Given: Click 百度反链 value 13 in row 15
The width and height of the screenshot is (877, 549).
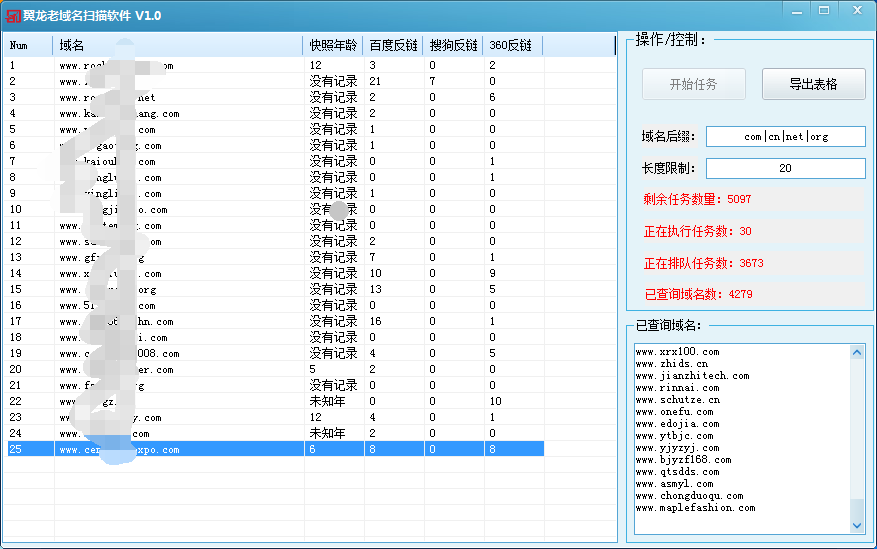Looking at the screenshot, I should coord(375,290).
